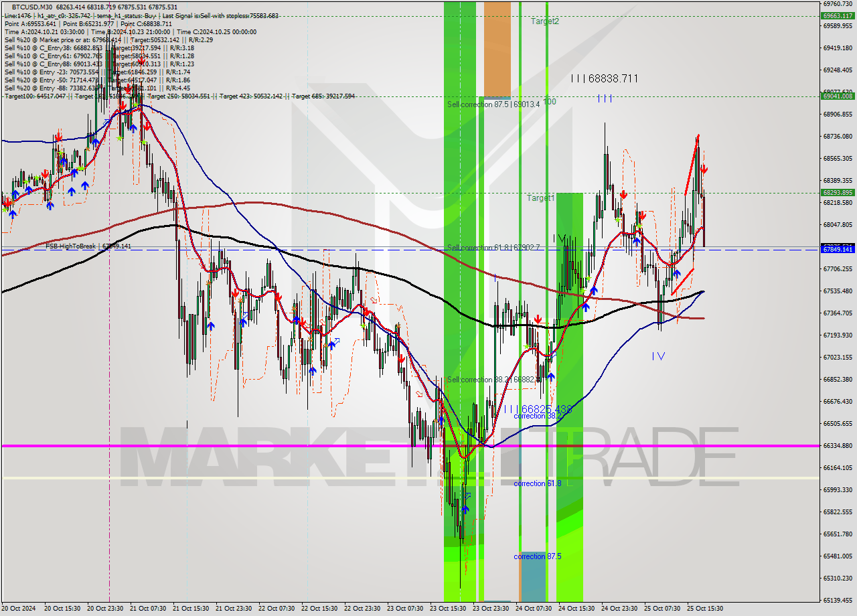Click the blue 'I V' wave label near 67023
This screenshot has height=616, width=857.
[x=658, y=356]
